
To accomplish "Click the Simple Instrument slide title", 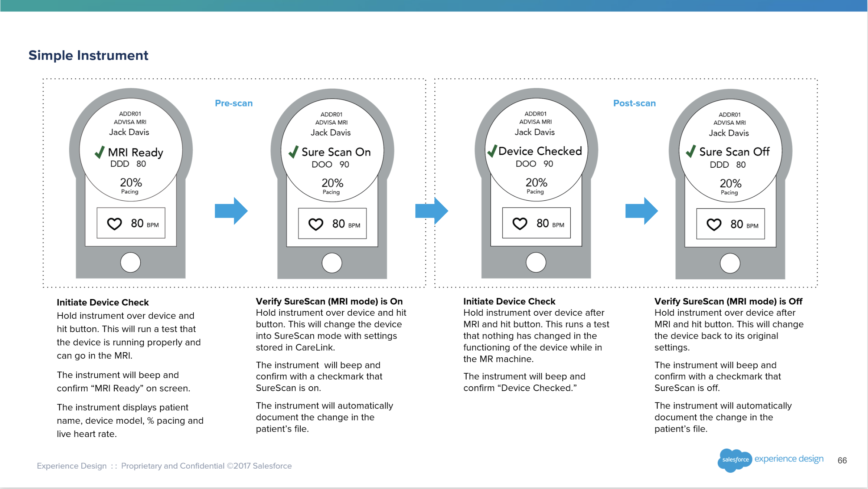I will pyautogui.click(x=88, y=55).
